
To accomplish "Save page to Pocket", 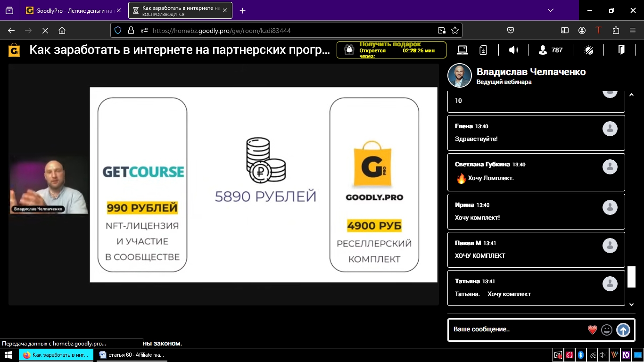I will (x=511, y=30).
